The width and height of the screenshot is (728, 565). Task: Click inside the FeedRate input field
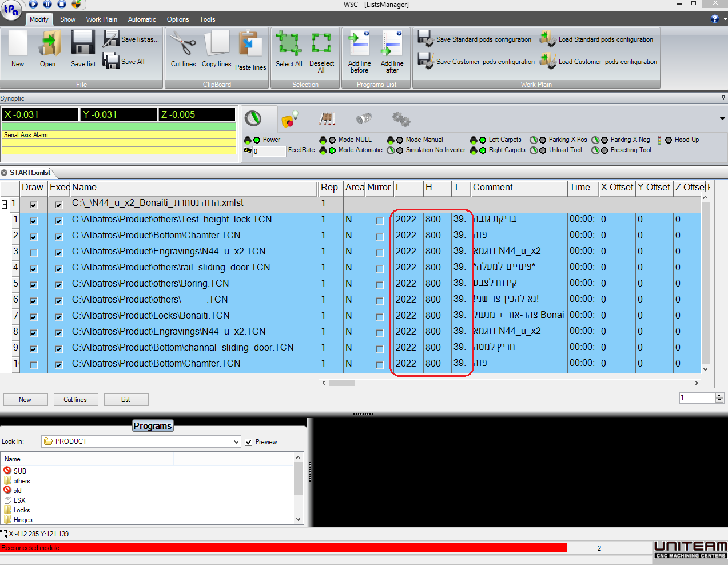[x=269, y=150]
